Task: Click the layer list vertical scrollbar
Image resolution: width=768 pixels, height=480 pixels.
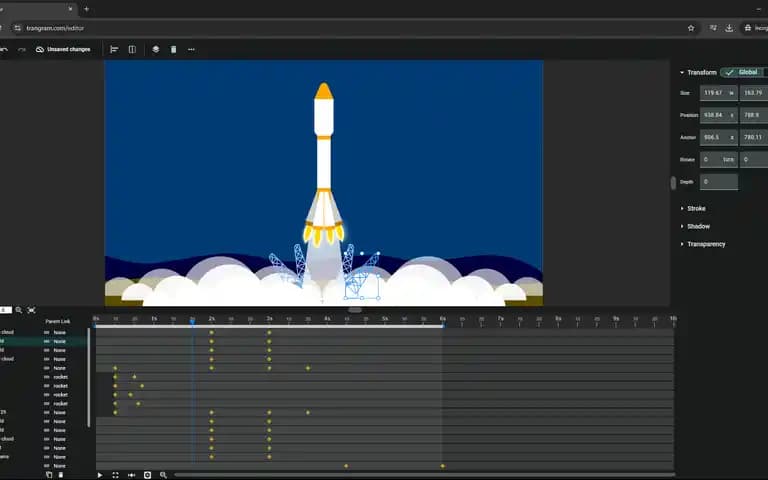Action: tap(89, 377)
